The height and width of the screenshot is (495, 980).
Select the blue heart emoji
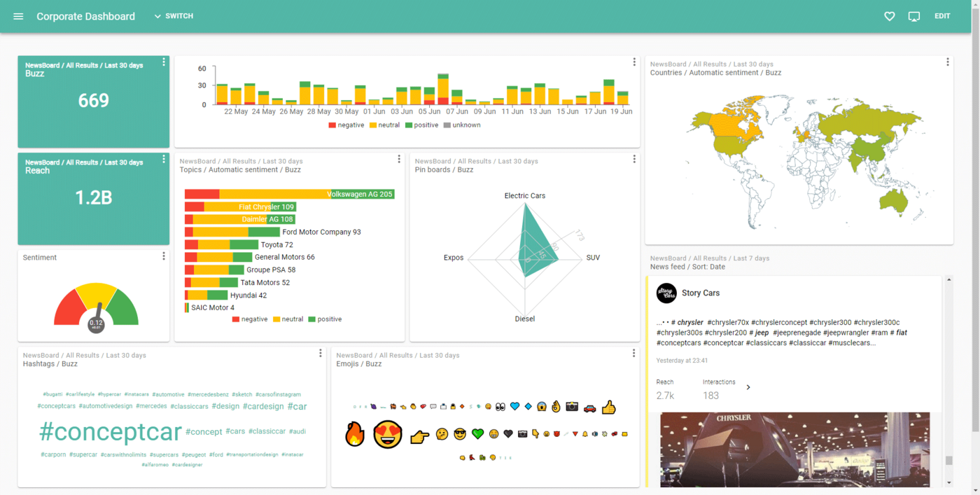[515, 407]
